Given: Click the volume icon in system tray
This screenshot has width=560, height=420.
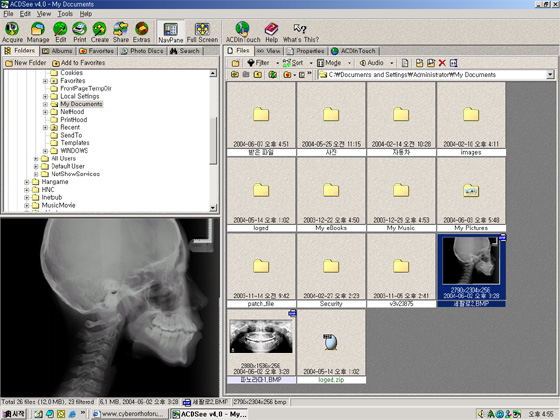Looking at the screenshot, I should click(481, 414).
